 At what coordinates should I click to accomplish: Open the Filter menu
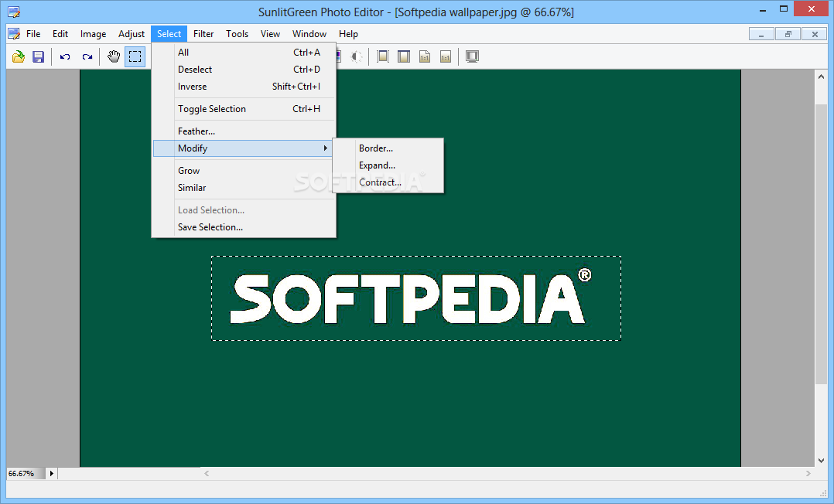203,34
